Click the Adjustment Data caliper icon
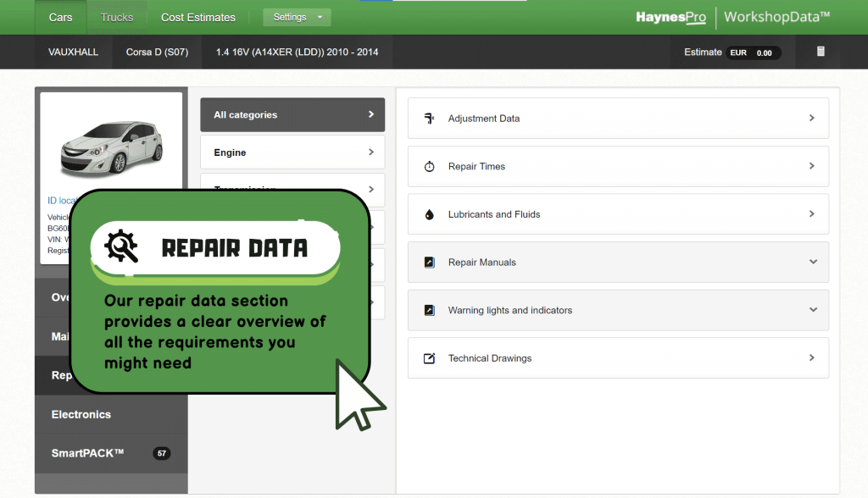This screenshot has height=498, width=868. click(429, 119)
